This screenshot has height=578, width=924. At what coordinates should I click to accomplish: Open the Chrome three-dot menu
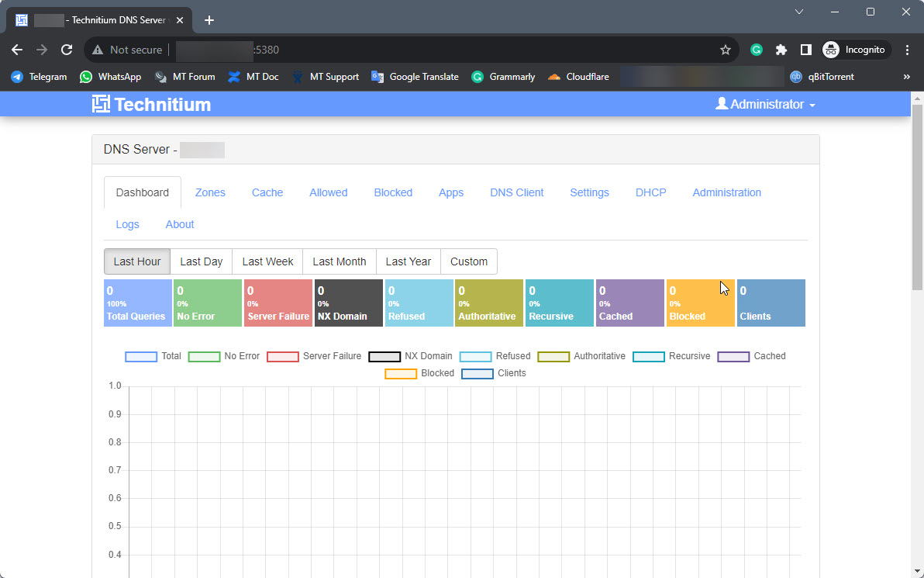coord(908,50)
